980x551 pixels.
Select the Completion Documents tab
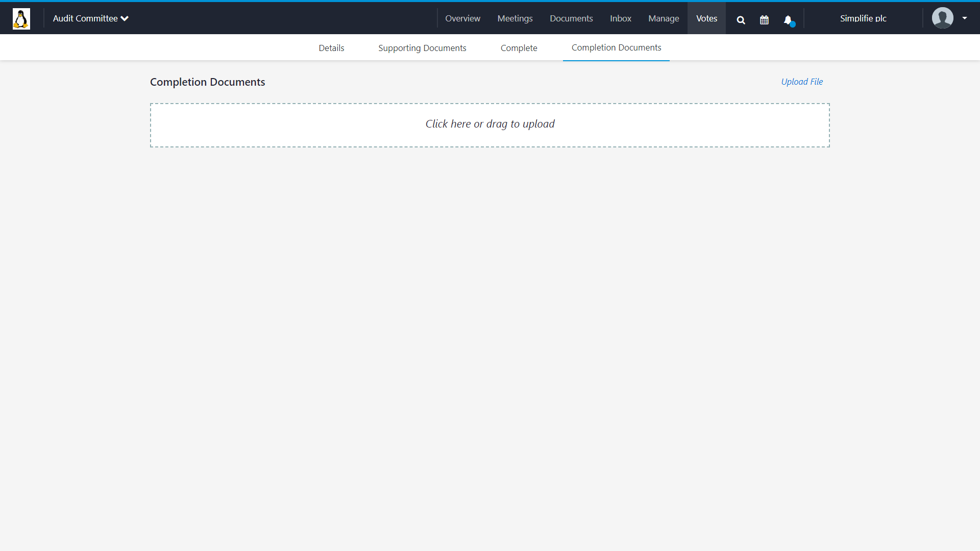tap(616, 47)
